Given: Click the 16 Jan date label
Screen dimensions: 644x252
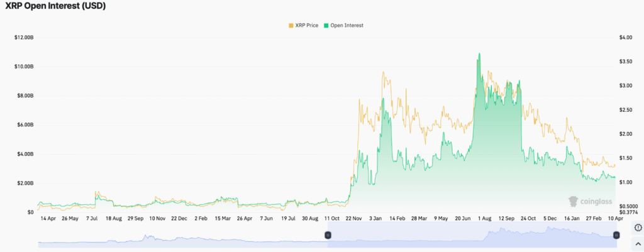Looking at the screenshot, I should pyautogui.click(x=571, y=219).
